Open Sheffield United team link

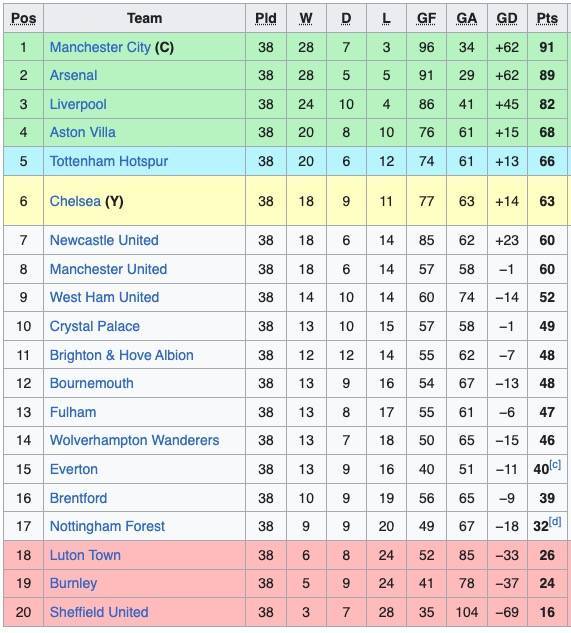coord(99,612)
